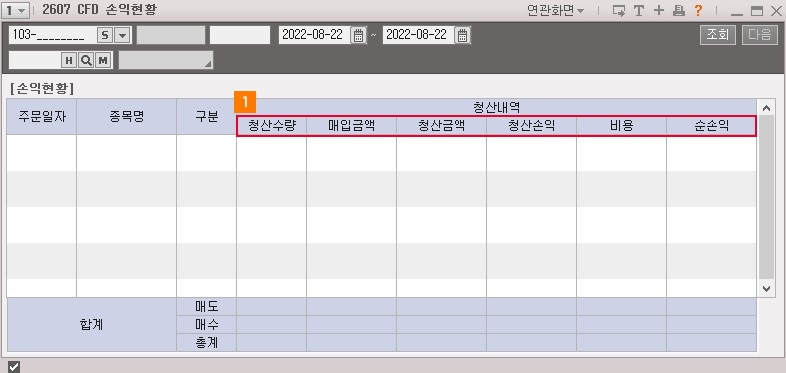The width and height of the screenshot is (786, 373).
Task: Open the end date calendar picker
Action: pyautogui.click(x=462, y=35)
